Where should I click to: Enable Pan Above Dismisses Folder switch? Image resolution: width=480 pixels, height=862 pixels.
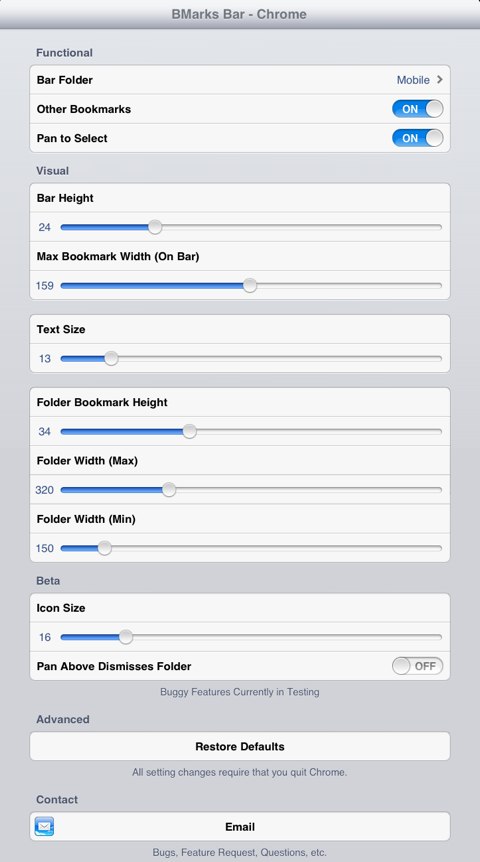pyautogui.click(x=417, y=666)
